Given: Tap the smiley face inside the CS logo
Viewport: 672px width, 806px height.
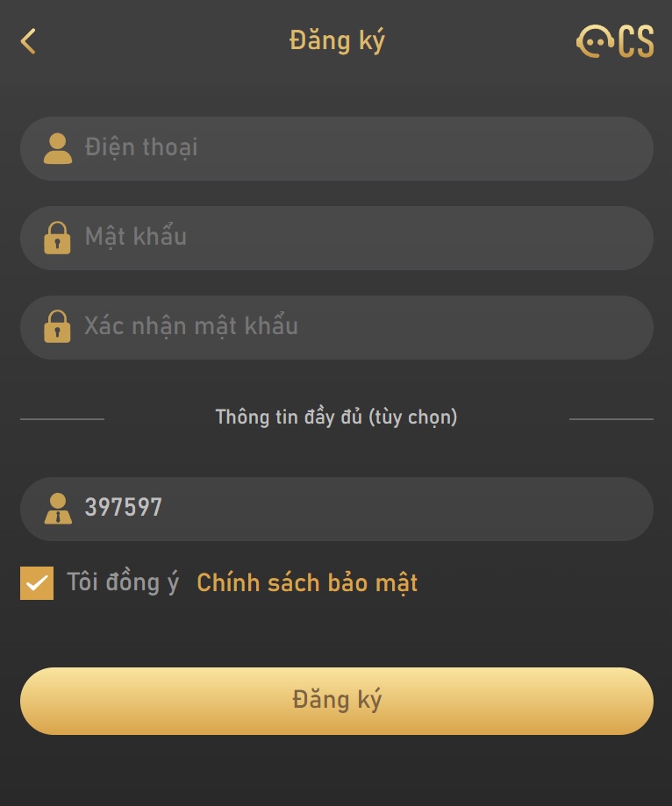Looking at the screenshot, I should pos(594,40).
